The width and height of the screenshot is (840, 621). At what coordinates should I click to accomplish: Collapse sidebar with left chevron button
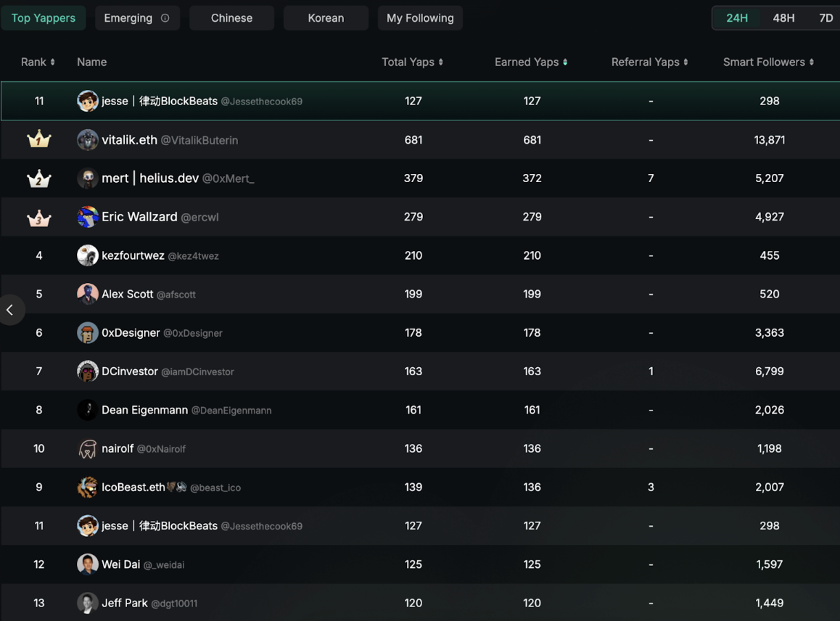click(10, 310)
